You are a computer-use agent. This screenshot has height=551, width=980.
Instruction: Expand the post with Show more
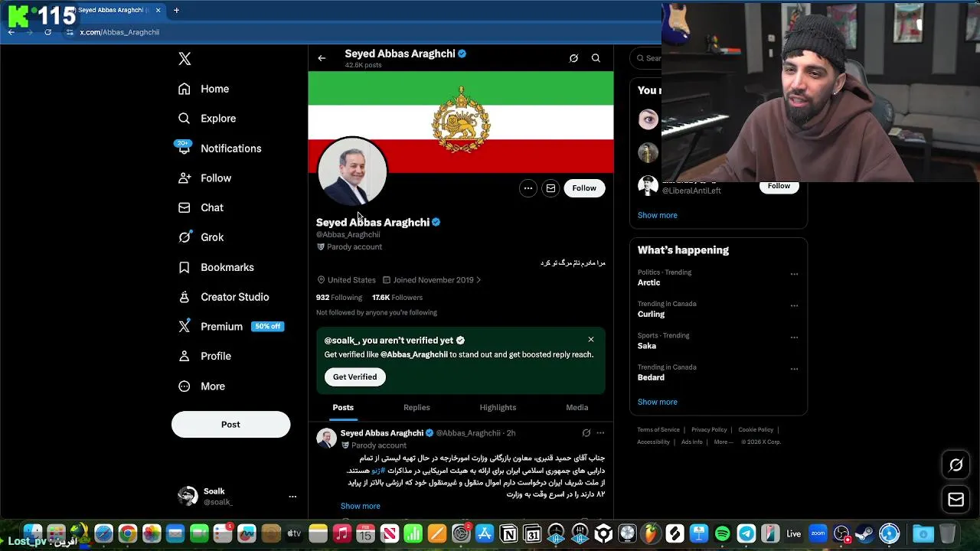(x=361, y=507)
